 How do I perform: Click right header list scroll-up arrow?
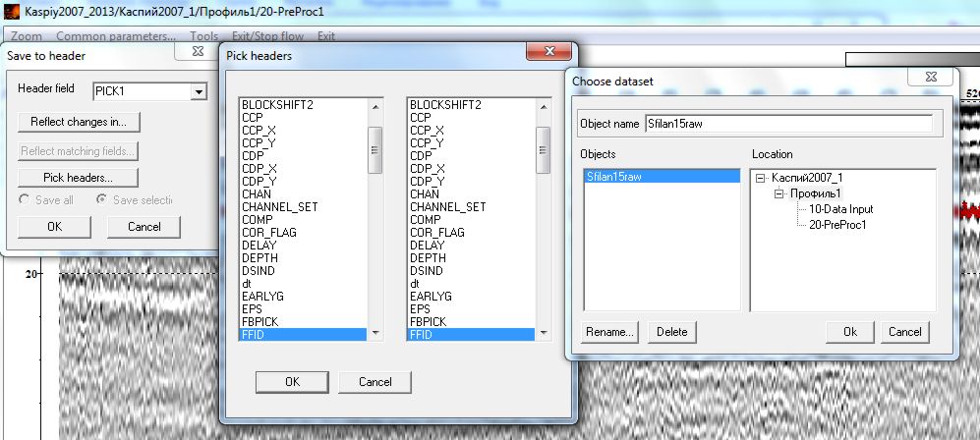[544, 106]
